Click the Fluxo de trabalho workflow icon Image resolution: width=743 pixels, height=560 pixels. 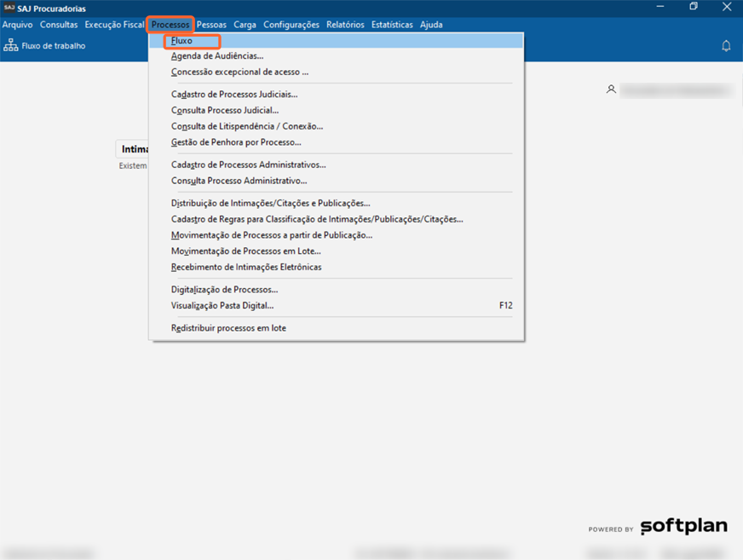click(11, 46)
